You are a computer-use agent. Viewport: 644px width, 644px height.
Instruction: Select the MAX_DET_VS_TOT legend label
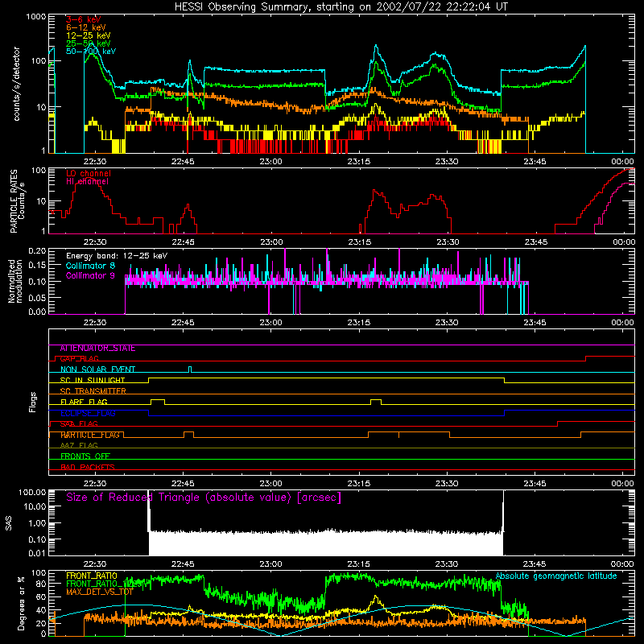point(99,592)
